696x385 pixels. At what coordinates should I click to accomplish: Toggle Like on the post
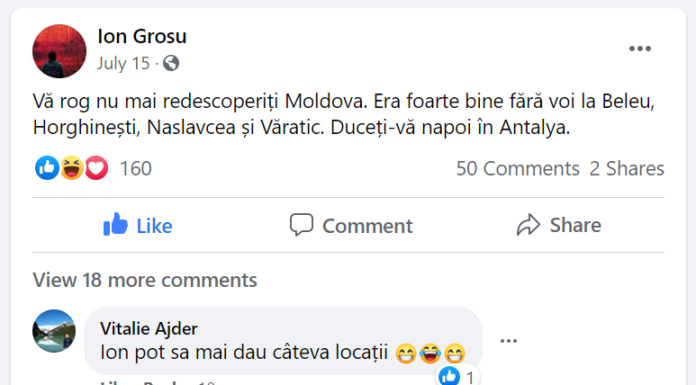click(x=138, y=225)
